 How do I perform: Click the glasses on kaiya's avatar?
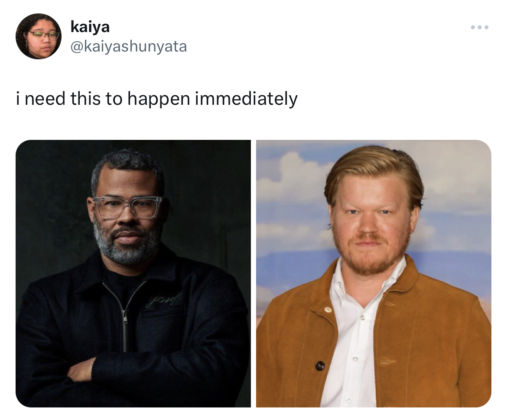pos(44,35)
